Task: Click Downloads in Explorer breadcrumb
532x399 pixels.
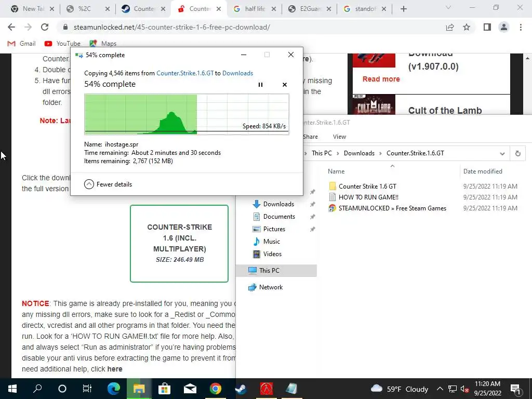Action: 359,153
